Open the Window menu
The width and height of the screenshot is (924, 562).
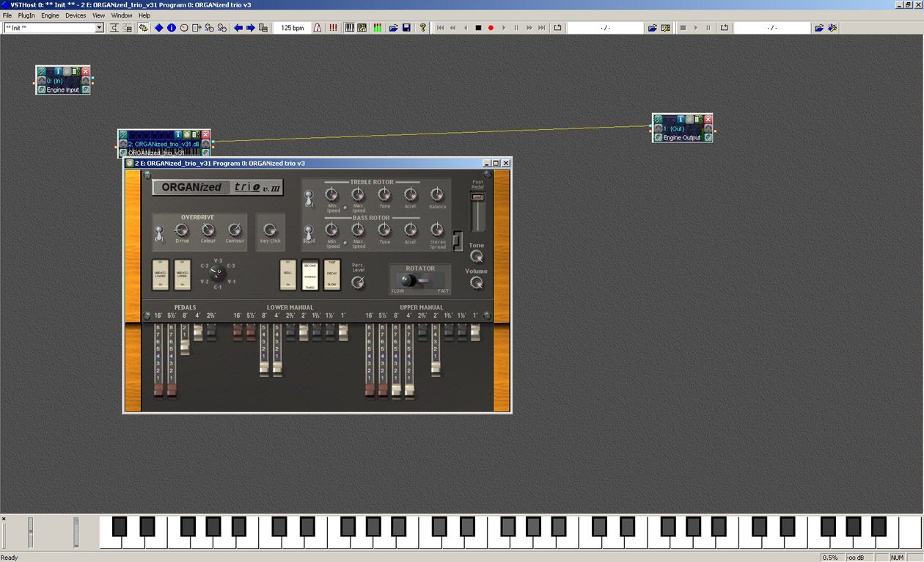point(122,15)
